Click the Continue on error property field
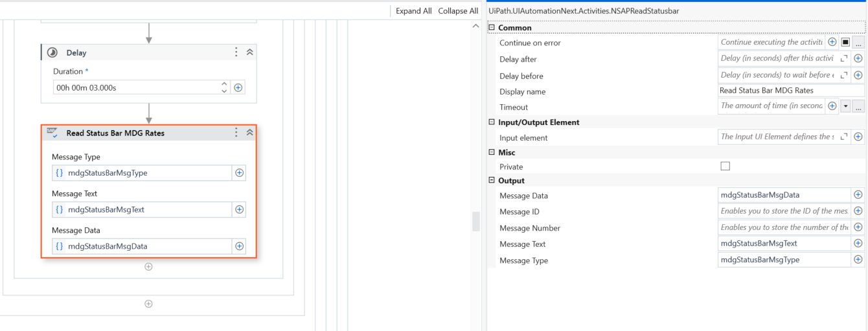This screenshot has height=331, width=868. [x=771, y=42]
